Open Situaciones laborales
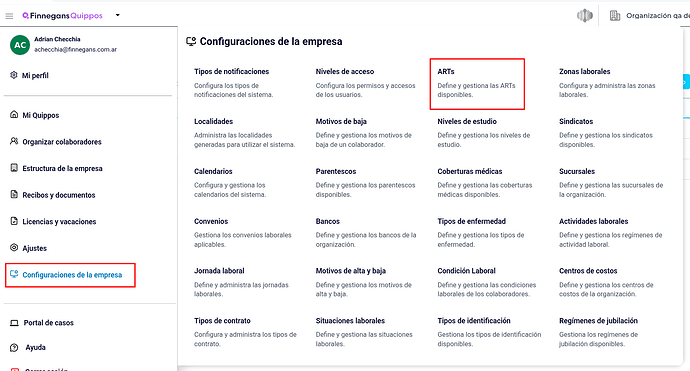Image resolution: width=690 pixels, height=371 pixels. pos(350,320)
